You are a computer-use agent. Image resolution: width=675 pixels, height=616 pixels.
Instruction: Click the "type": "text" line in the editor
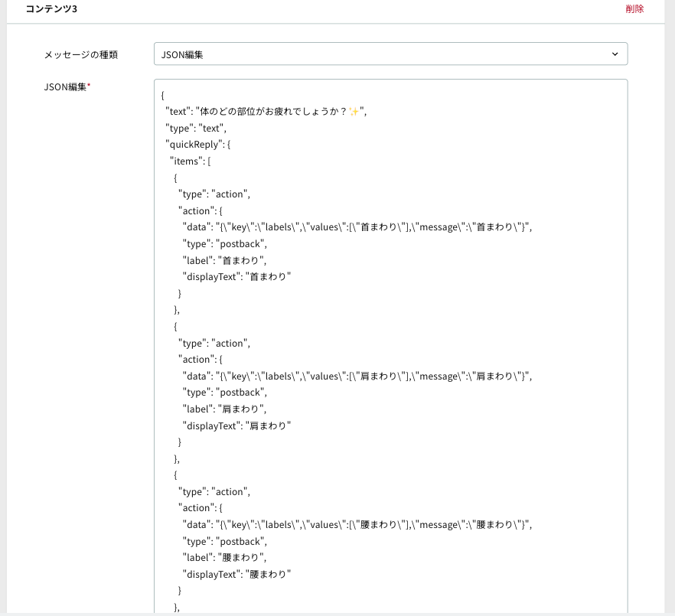click(196, 129)
